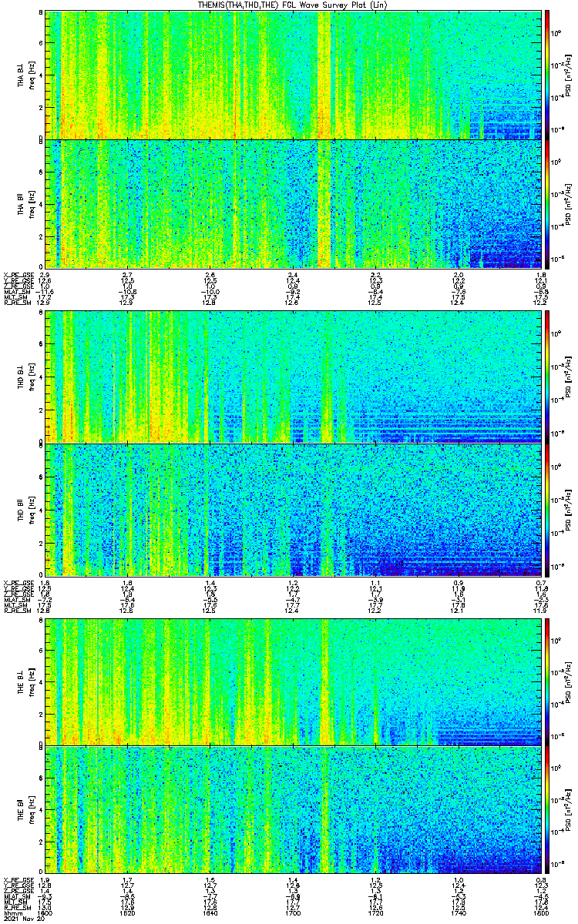Click the THD B-parallel freq [Hz] axis label
The image size is (578, 924).
[31, 509]
